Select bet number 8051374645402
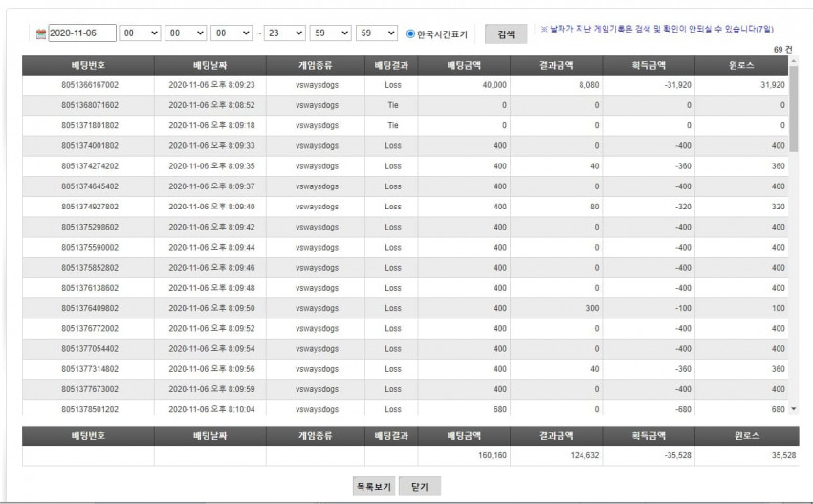Screen dimensions: 813x504 pyautogui.click(x=90, y=186)
